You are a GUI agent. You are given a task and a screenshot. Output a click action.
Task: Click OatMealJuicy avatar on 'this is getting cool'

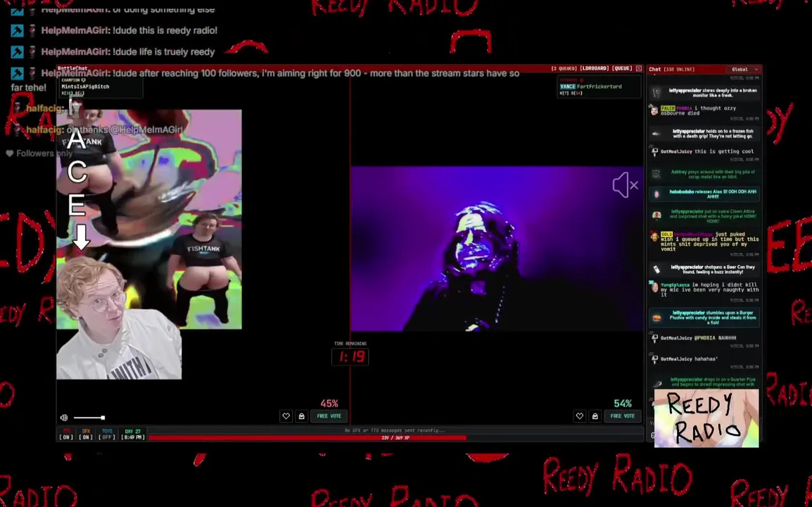pyautogui.click(x=654, y=151)
